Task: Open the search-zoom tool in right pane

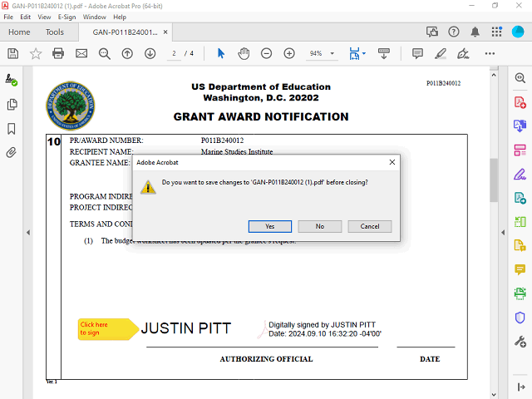Action: click(520, 78)
